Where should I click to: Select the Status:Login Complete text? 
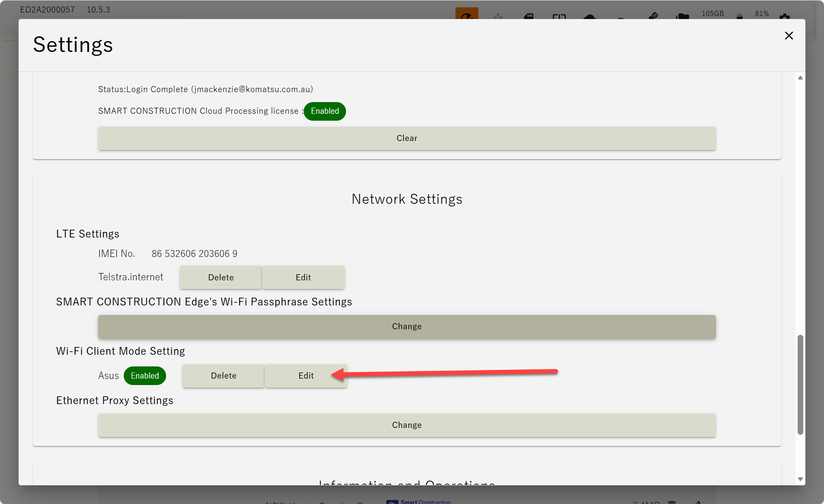(205, 89)
